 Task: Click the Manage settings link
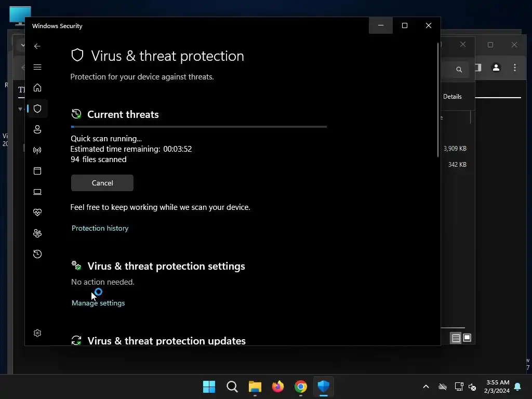(x=98, y=303)
